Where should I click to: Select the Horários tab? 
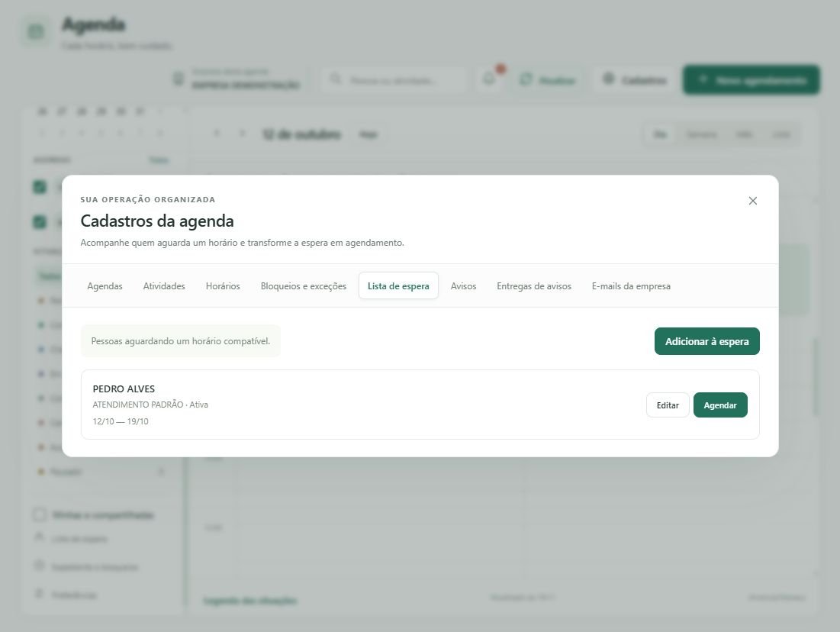[223, 285]
